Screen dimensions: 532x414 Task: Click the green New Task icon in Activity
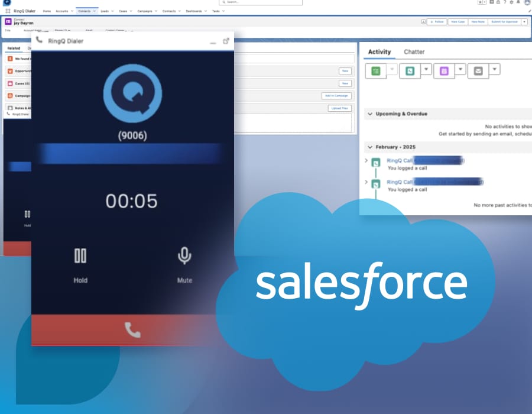376,70
